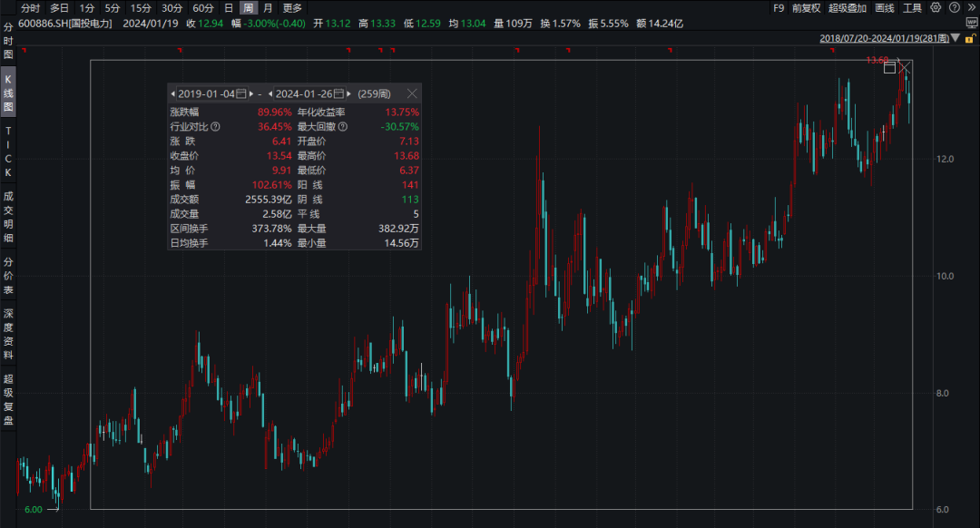Select the 日 daily period tab
The width and height of the screenshot is (980, 528).
coord(229,8)
